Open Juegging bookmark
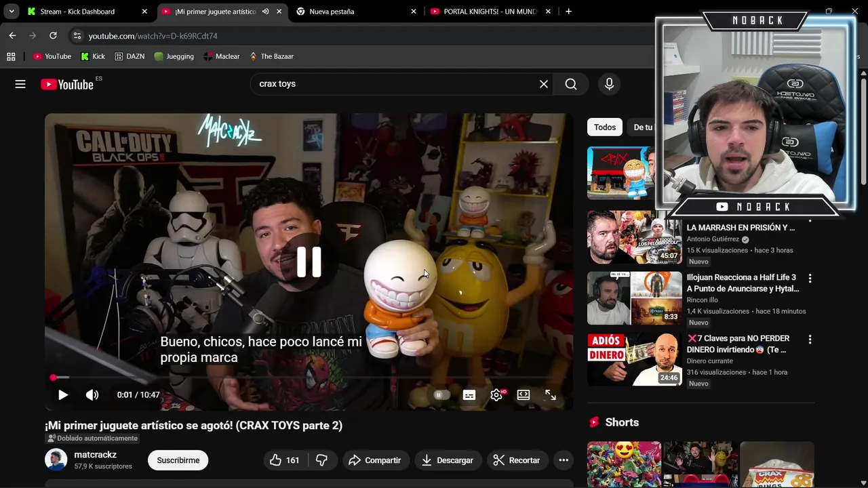868x488 pixels. pos(174,56)
